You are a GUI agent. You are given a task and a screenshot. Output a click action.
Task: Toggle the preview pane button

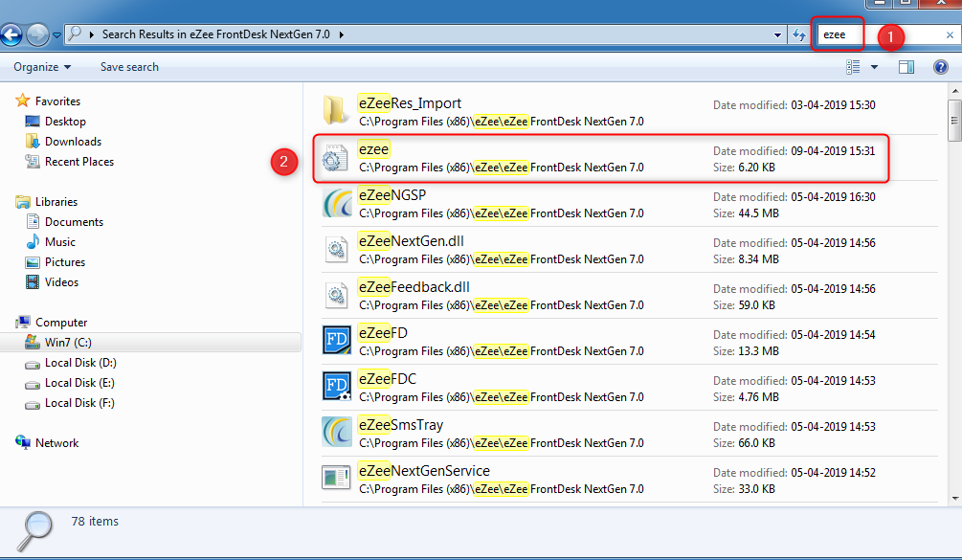(x=906, y=67)
